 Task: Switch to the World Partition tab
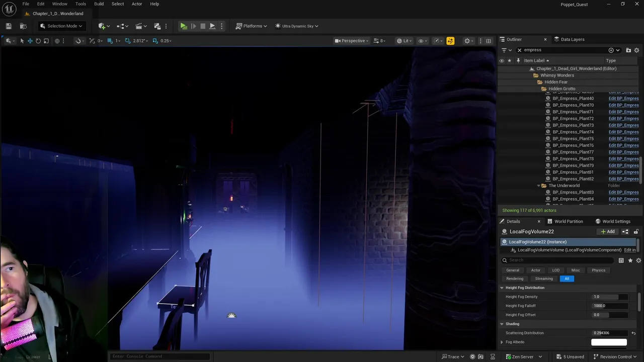(x=565, y=221)
